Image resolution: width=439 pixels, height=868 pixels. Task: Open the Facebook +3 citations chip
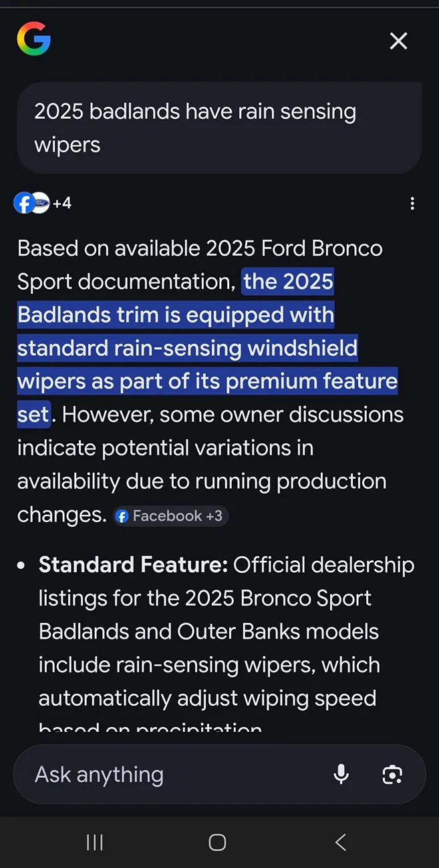170,515
